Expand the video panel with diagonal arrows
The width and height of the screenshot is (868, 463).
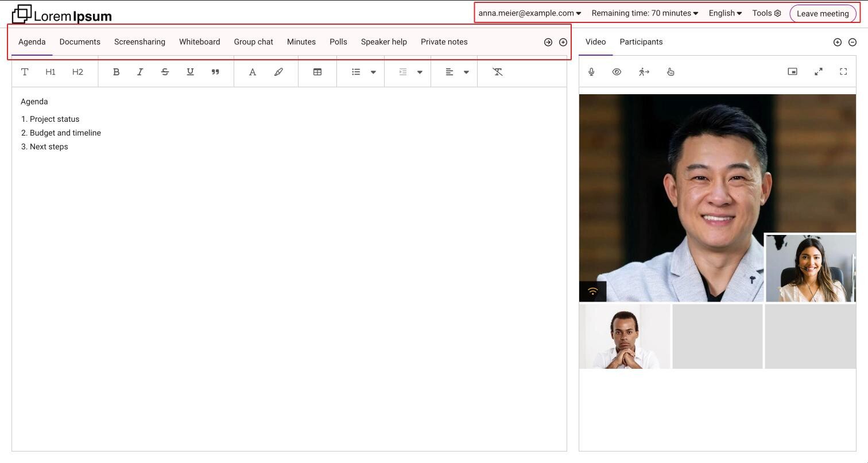point(819,71)
